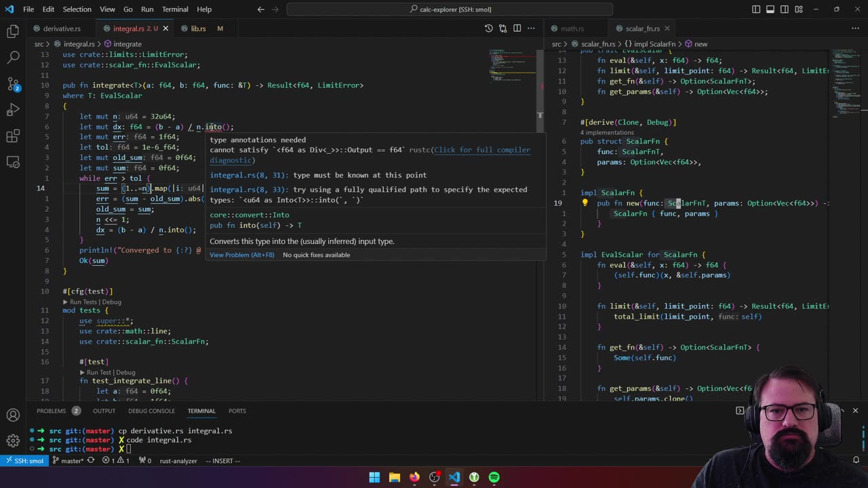Click the terminal prompt input line
The width and height of the screenshot is (868, 488).
(x=129, y=449)
